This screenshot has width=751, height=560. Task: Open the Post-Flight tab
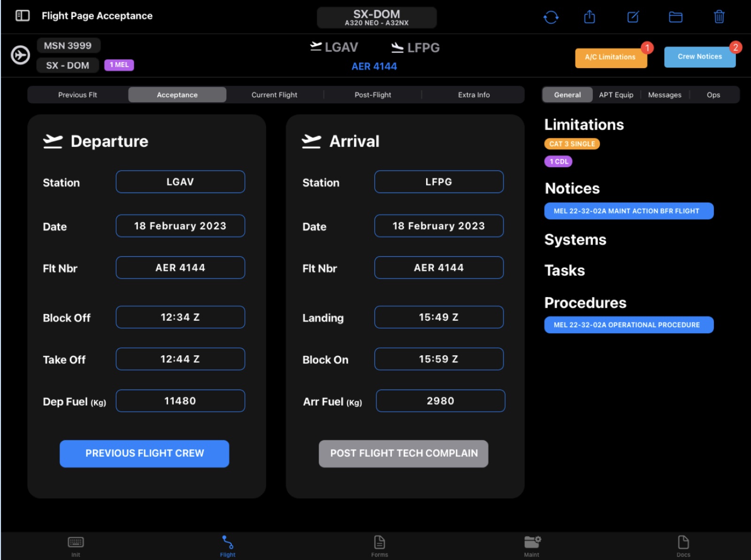coord(373,95)
